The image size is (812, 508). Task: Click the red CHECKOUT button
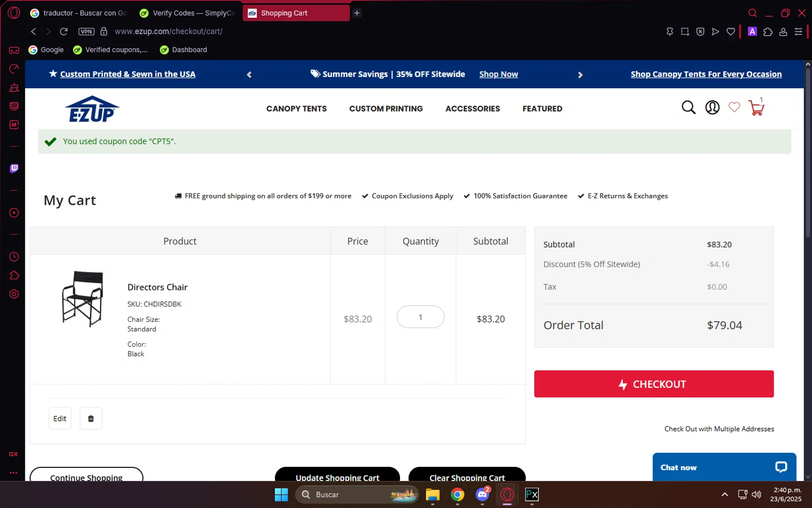coord(653,384)
